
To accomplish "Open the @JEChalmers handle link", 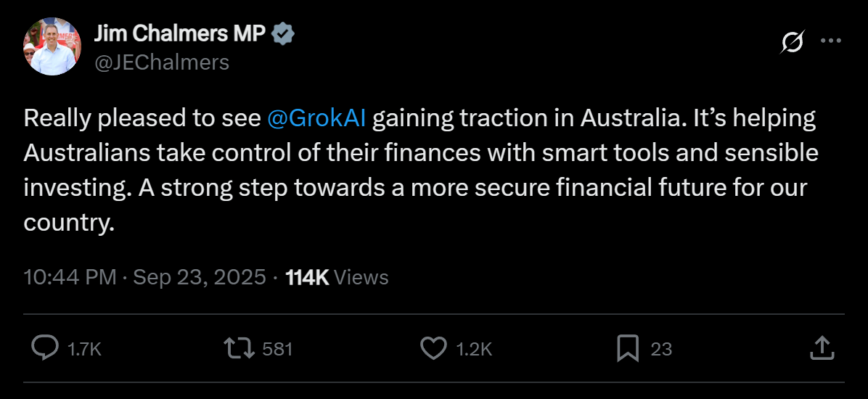I will [x=162, y=63].
